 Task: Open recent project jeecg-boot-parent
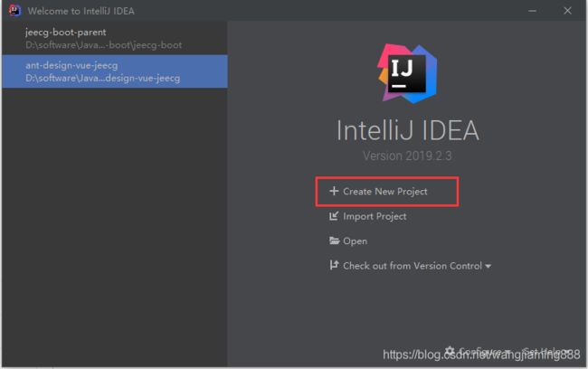click(x=115, y=38)
